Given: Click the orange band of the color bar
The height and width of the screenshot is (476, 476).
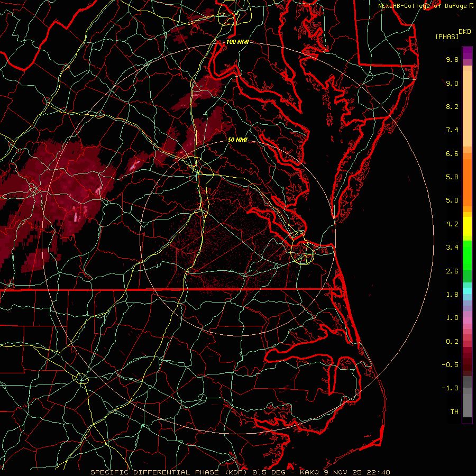Looking at the screenshot, I should pyautogui.click(x=467, y=183).
